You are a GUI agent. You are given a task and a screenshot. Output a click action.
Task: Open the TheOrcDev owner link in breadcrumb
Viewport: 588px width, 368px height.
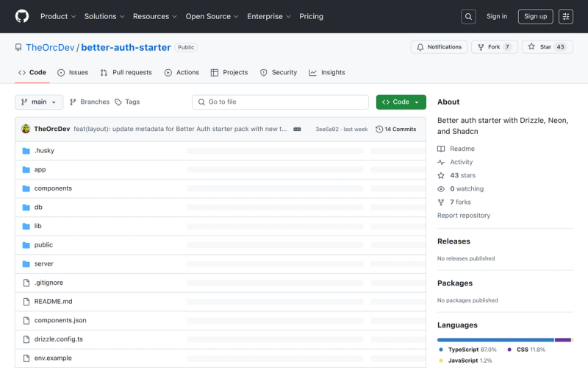[50, 47]
